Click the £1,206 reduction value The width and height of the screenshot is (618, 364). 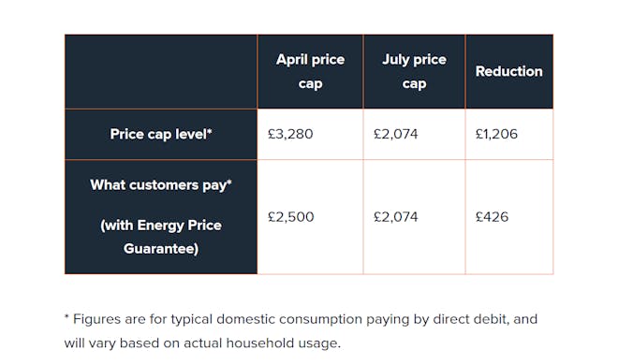coord(496,134)
